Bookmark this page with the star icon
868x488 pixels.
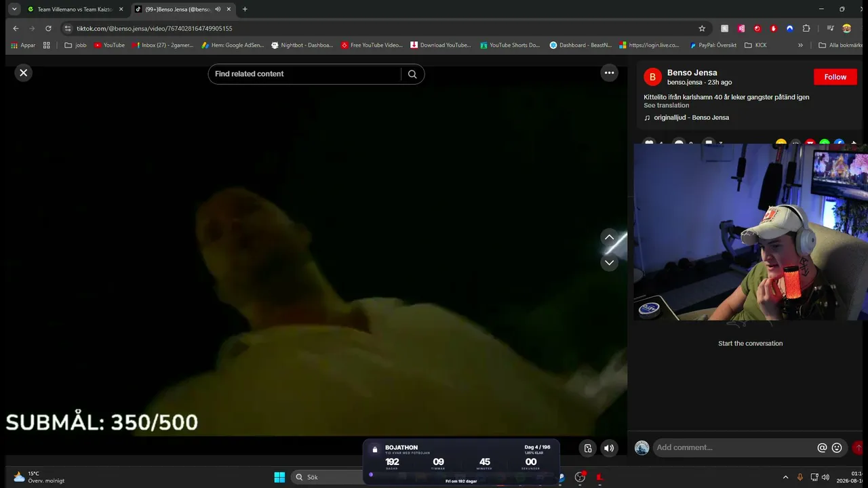[x=702, y=28]
